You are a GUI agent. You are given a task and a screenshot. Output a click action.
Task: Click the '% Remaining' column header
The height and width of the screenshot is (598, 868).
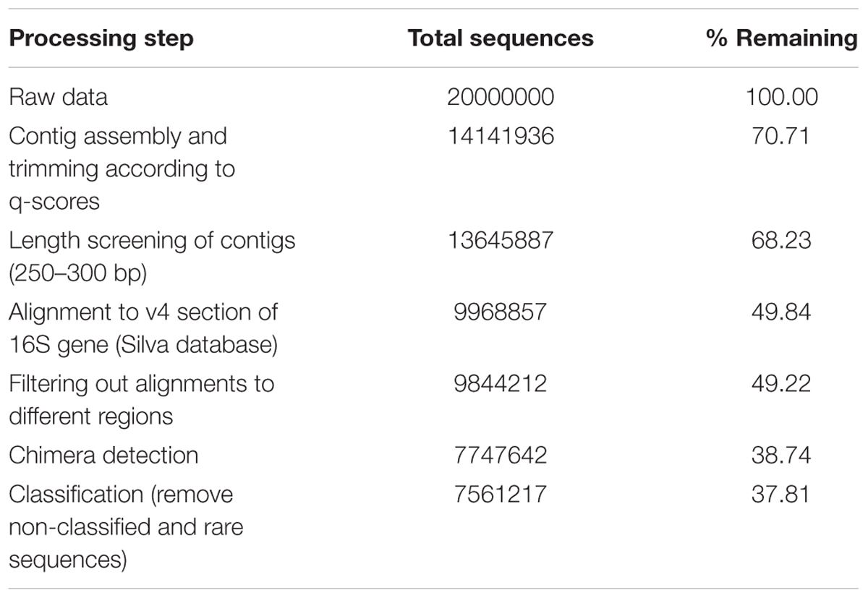click(x=781, y=38)
